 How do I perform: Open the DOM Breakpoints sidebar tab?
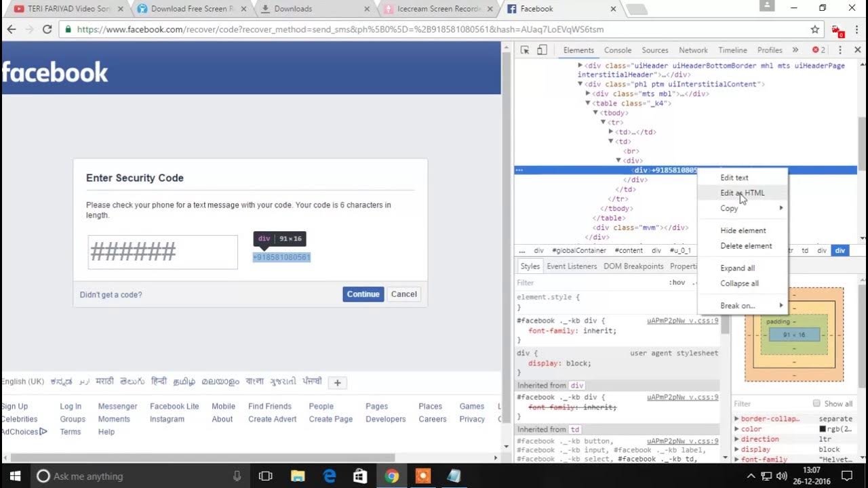633,266
